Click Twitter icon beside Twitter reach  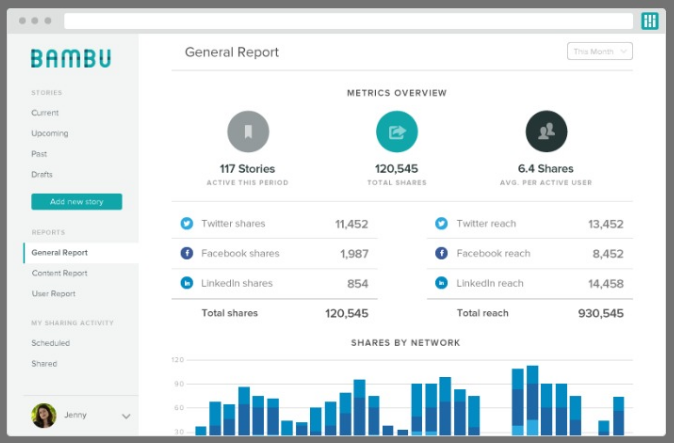[x=441, y=224]
